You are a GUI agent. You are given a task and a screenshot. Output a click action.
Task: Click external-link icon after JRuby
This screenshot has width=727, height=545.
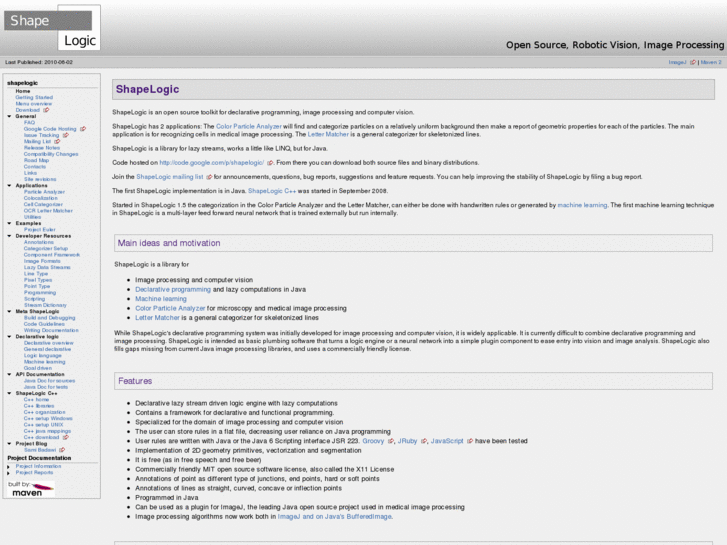coord(424,441)
